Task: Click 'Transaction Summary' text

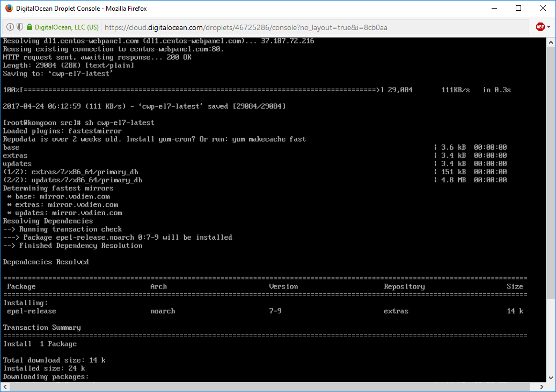Action: pyautogui.click(x=42, y=327)
